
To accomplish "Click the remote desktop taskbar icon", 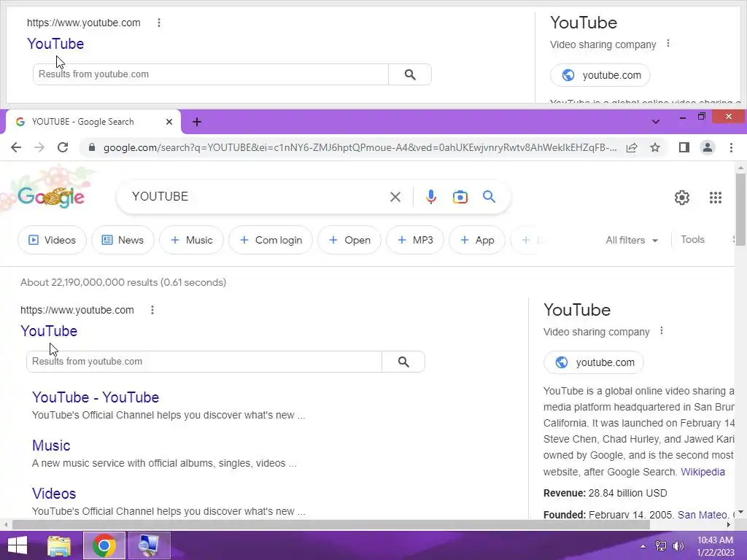I will point(149,545).
